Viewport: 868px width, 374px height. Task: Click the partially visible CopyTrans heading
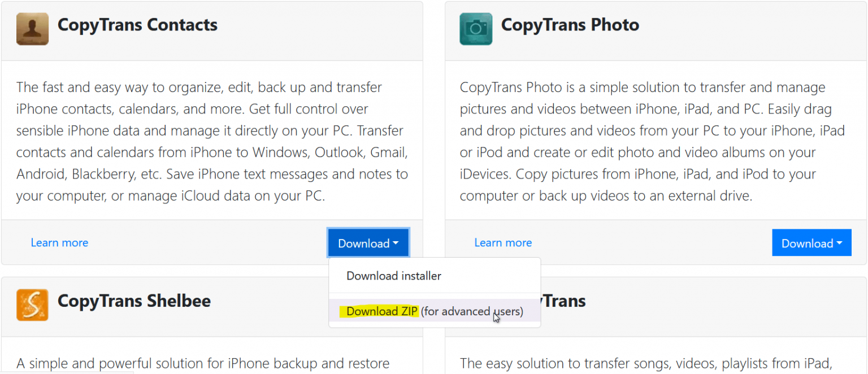point(561,301)
